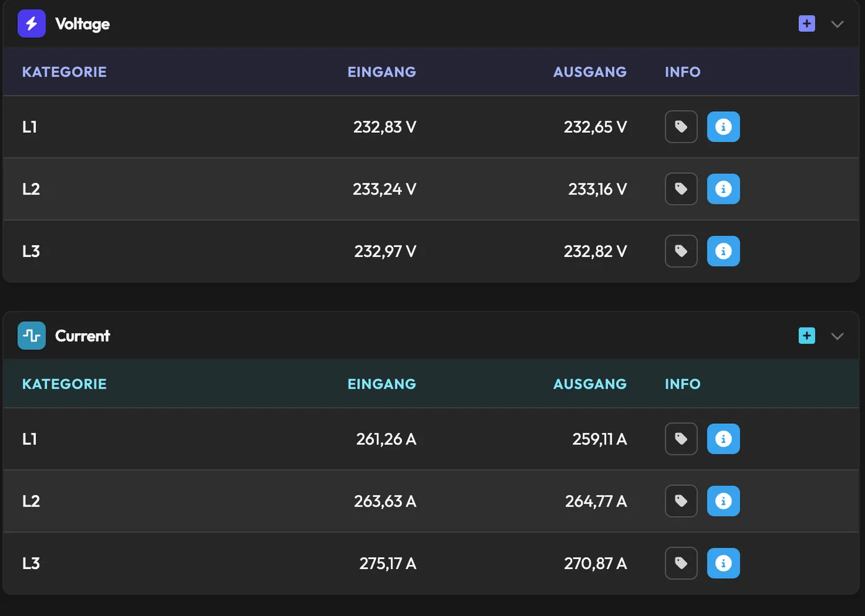Select the 259,11 A output value
The width and height of the screenshot is (865, 616).
(x=599, y=439)
